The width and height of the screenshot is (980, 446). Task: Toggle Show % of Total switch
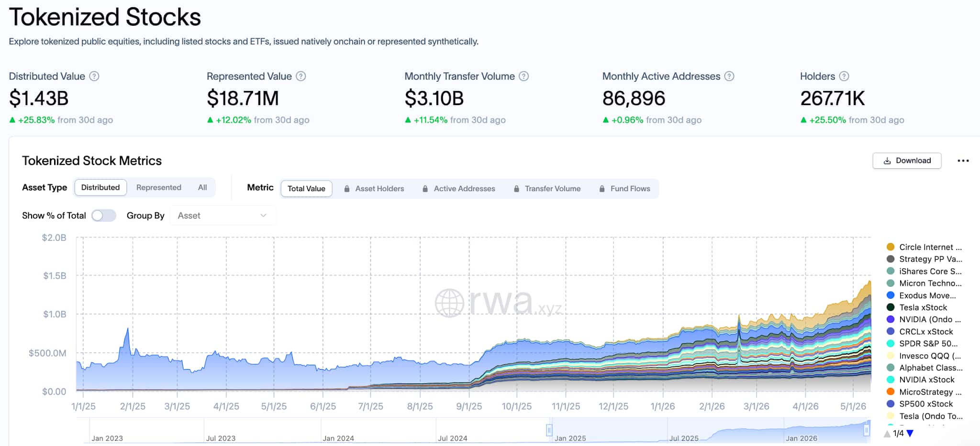(104, 216)
